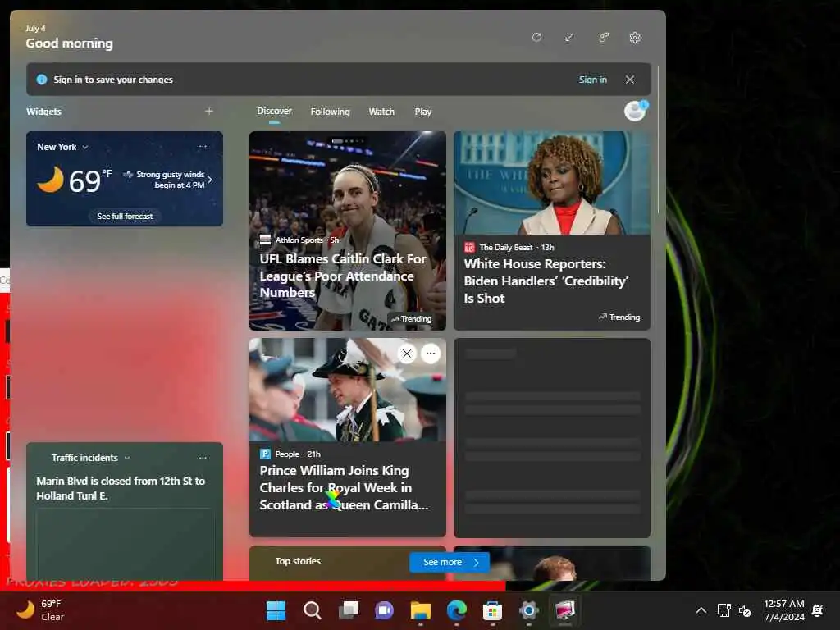
Task: Dismiss the sign-in banner
Action: pos(630,80)
